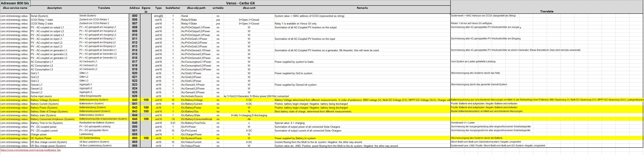Select the 'Adressen 800 bis' title cell
The height and width of the screenshot is (155, 644).
coord(15,3)
